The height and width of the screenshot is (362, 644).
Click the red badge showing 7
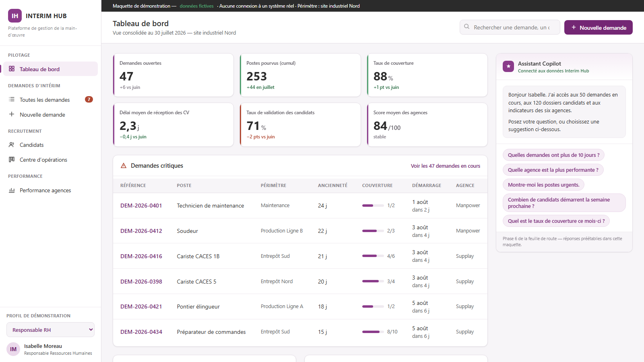[89, 99]
